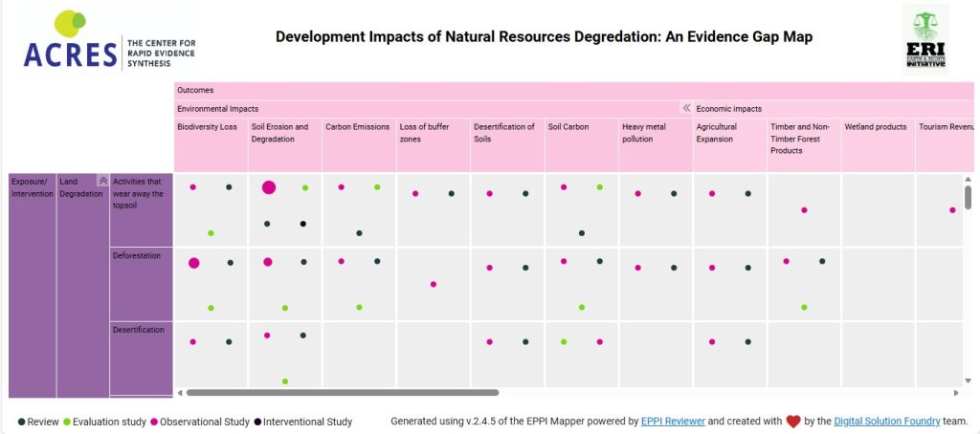Select the Deforestation row header
This screenshot has height=434, width=980.
click(139, 256)
